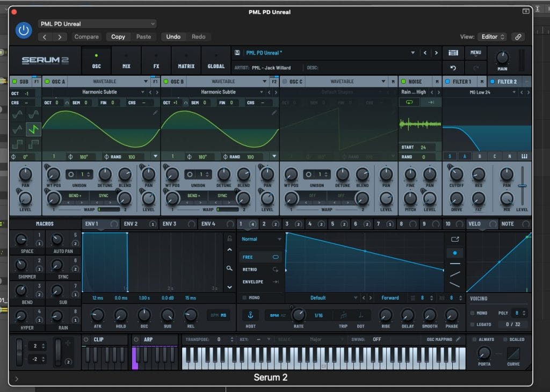
Task: Select the LFO rising ramp shape tool
Action: coord(455,274)
